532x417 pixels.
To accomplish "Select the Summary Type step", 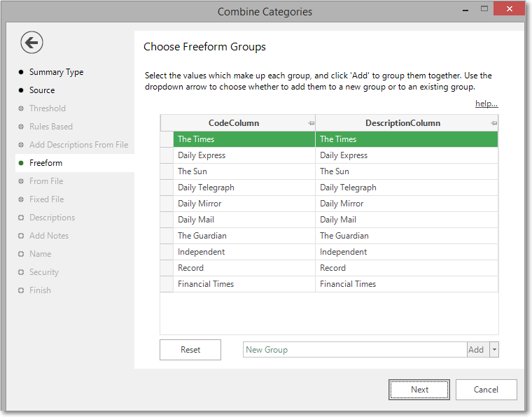I will [x=56, y=72].
